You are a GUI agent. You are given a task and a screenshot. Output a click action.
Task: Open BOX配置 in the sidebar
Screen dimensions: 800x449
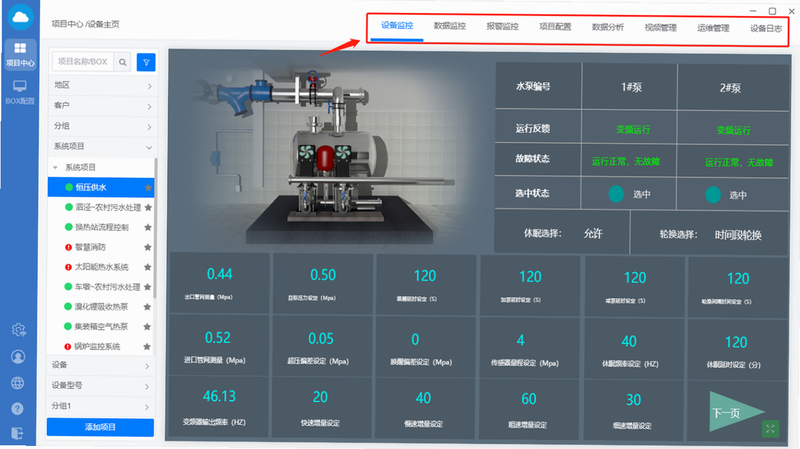20,92
